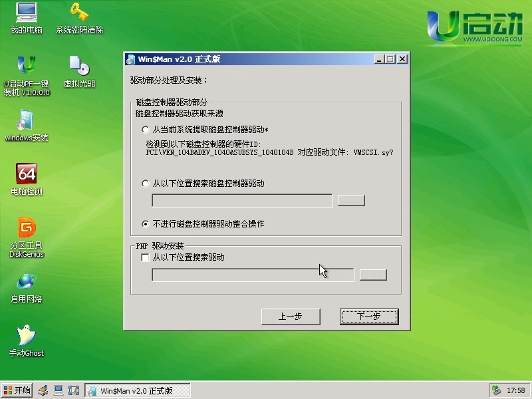Click the PCI\VEN_104B hardware ID text
Screen dimensions: 532x399
click(x=219, y=153)
